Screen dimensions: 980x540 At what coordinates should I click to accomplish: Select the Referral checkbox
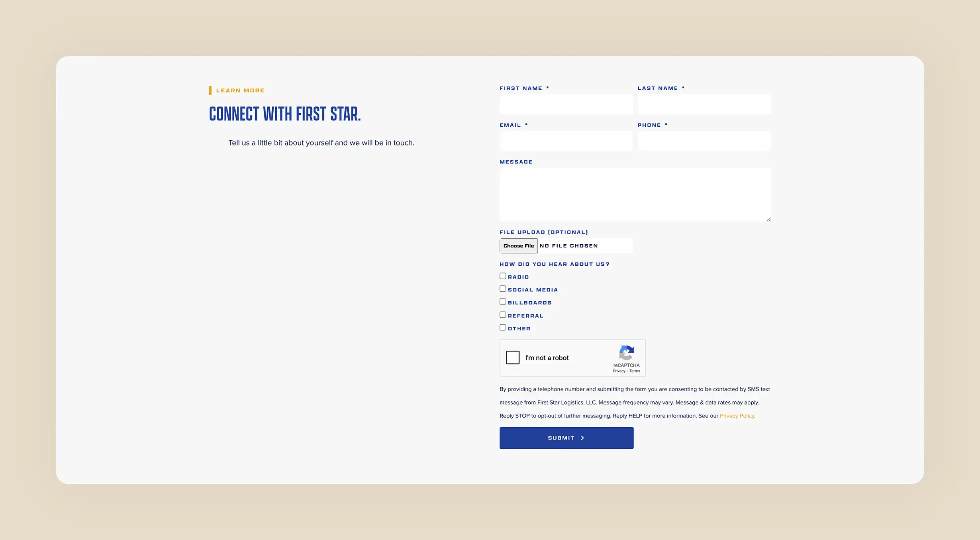(503, 315)
